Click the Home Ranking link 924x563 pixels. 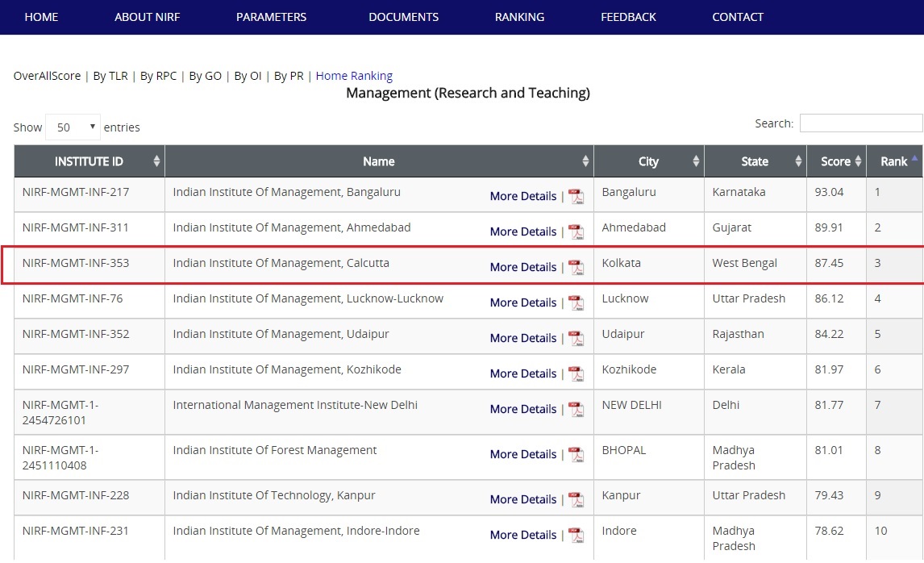[354, 76]
